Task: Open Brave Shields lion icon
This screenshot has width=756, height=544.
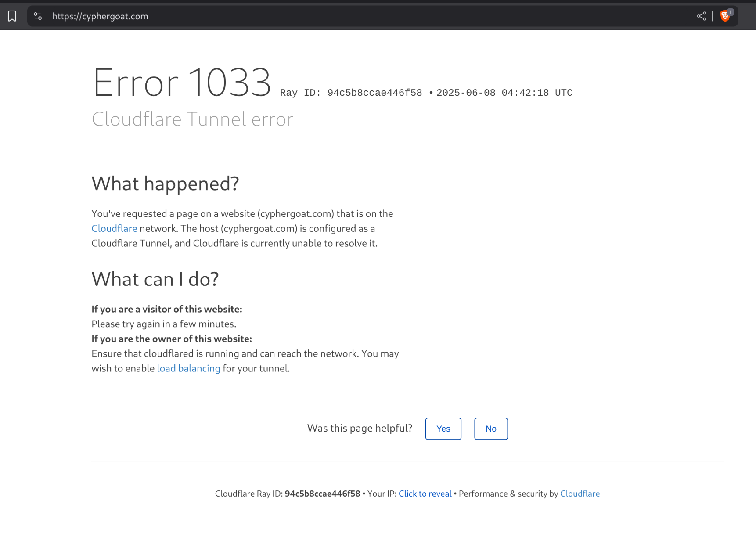Action: point(725,16)
